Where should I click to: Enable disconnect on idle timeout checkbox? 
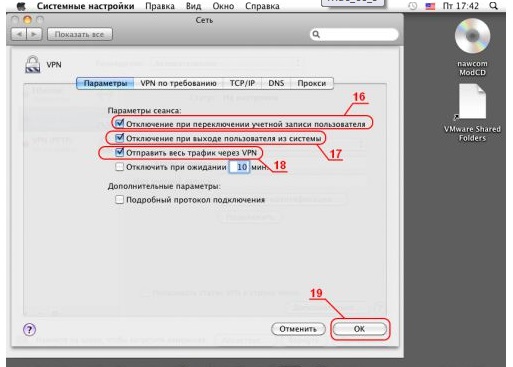point(119,167)
